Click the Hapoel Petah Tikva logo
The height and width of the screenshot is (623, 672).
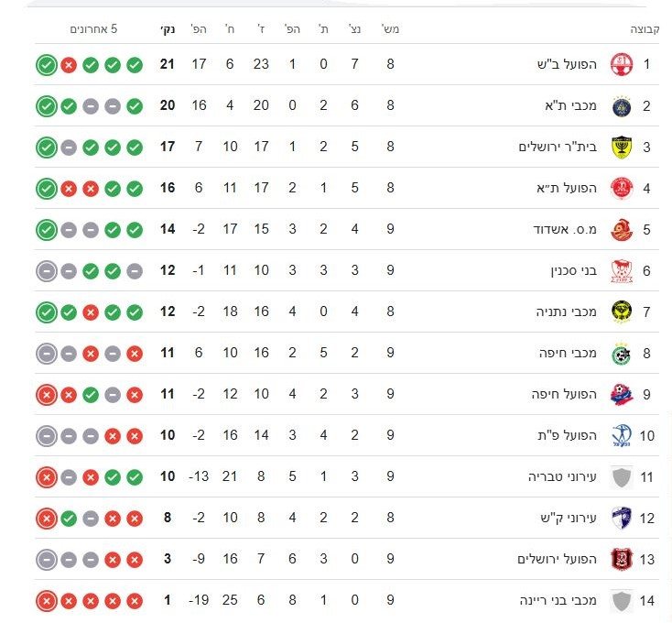[x=622, y=436]
